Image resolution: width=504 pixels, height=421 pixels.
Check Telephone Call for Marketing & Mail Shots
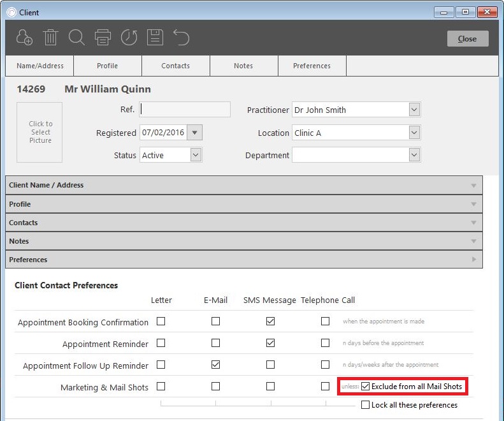pos(326,387)
